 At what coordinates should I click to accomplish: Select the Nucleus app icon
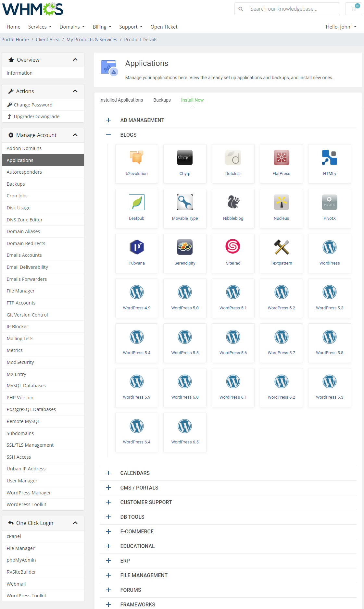coord(282,202)
